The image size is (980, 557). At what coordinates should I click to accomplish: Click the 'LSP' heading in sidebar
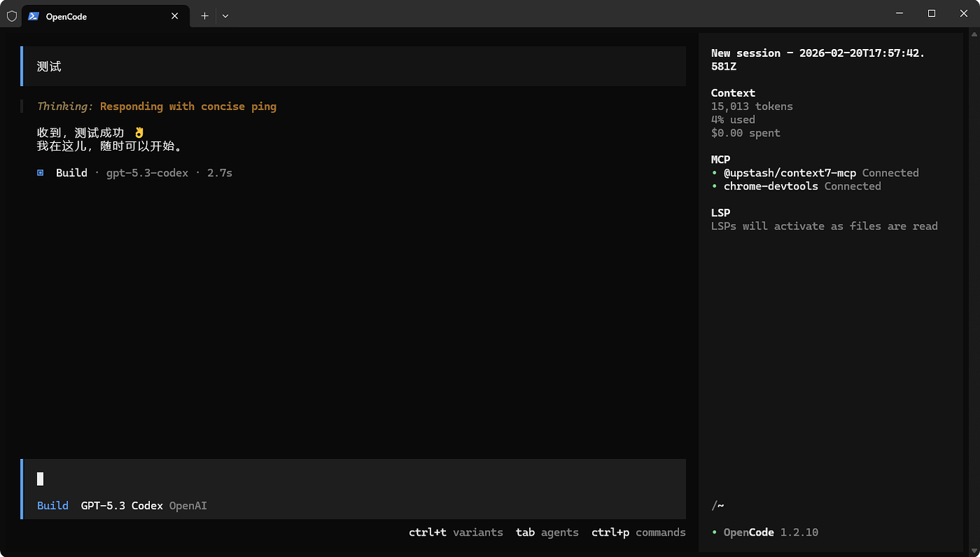coord(721,212)
